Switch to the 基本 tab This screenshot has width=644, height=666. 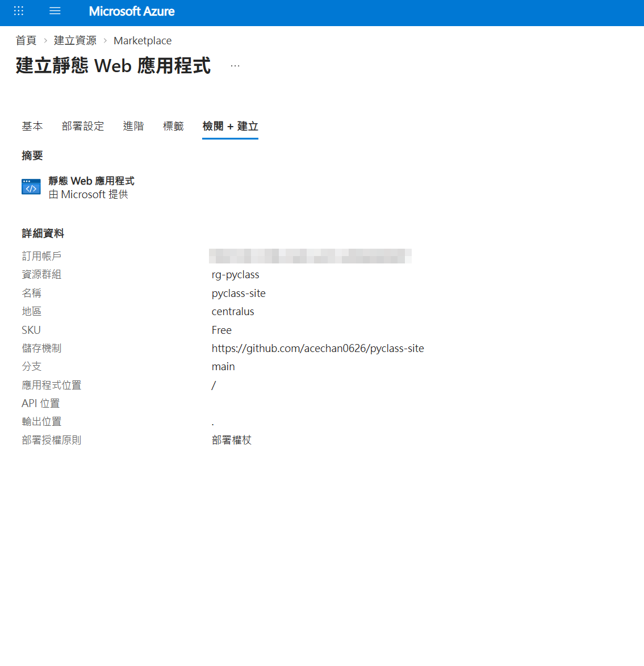(x=32, y=126)
